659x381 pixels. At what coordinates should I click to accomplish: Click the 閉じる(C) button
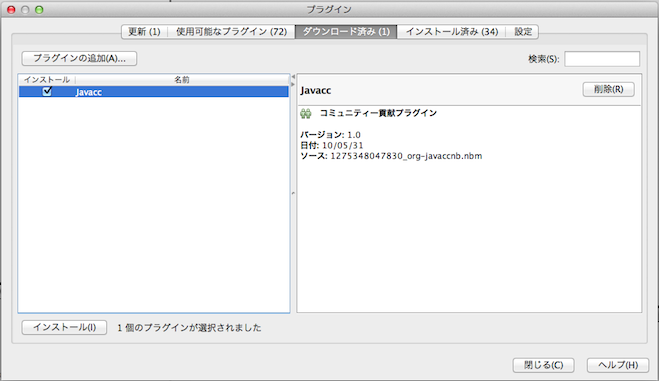[543, 365]
